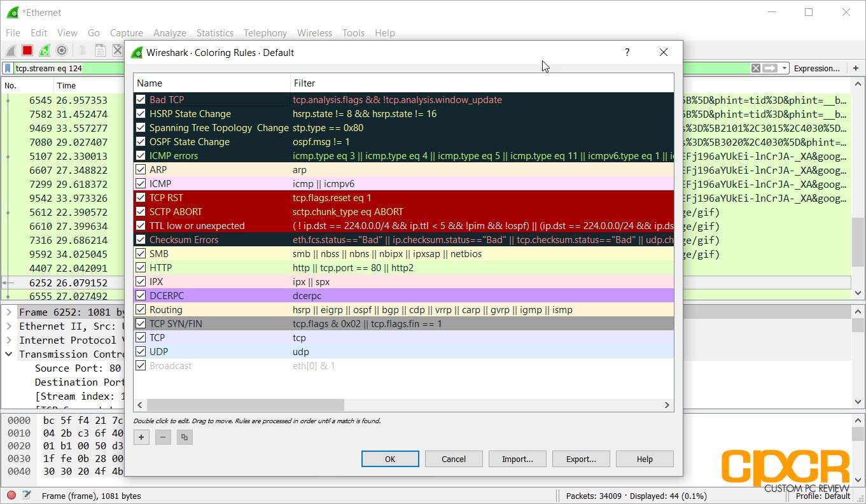The width and height of the screenshot is (866, 504).
Task: Open the Capture menu
Action: (126, 33)
